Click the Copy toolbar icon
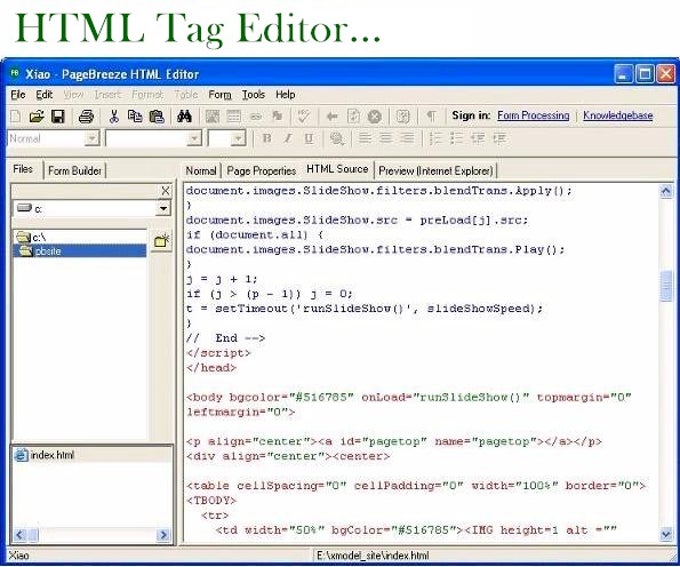The width and height of the screenshot is (680, 567). 135,116
